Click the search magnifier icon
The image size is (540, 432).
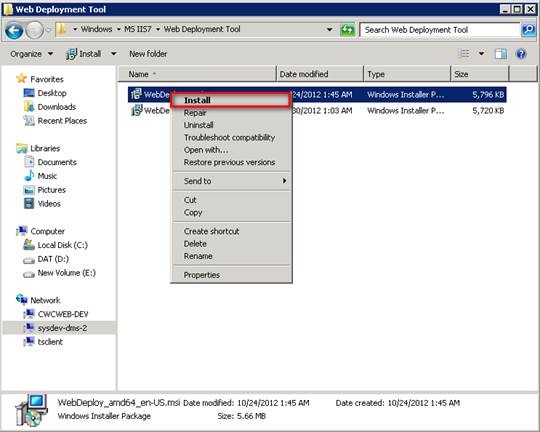[528, 30]
